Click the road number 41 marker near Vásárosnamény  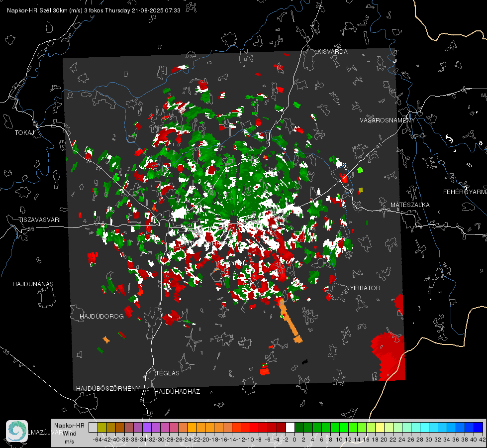pos(379,145)
